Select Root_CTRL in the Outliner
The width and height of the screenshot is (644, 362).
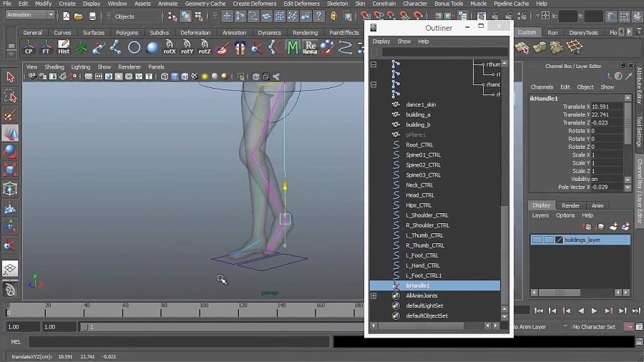pyautogui.click(x=419, y=145)
